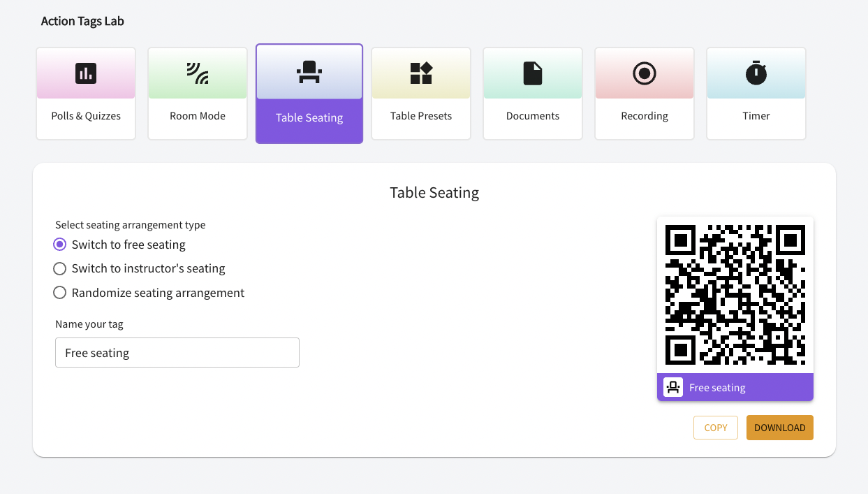Click 'Select seating arrangement type' label
The width and height of the screenshot is (868, 494).
[131, 225]
